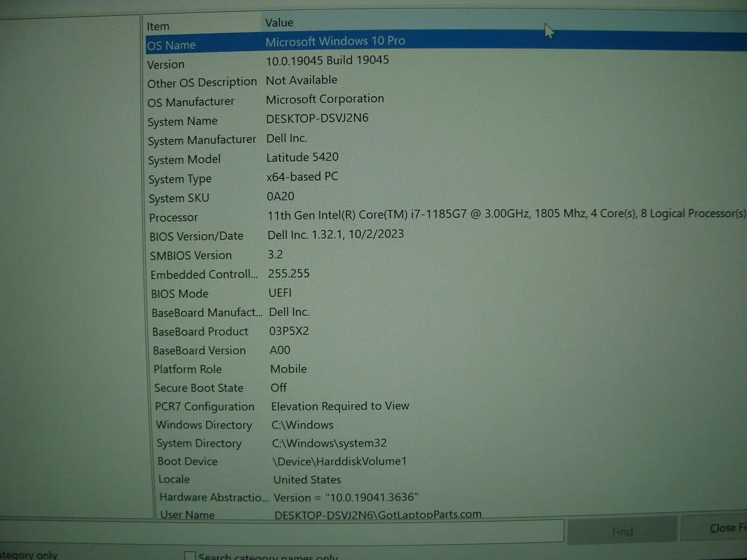The height and width of the screenshot is (560, 747).
Task: Select value \Device\HarddiskVolume1
Action: click(x=339, y=462)
